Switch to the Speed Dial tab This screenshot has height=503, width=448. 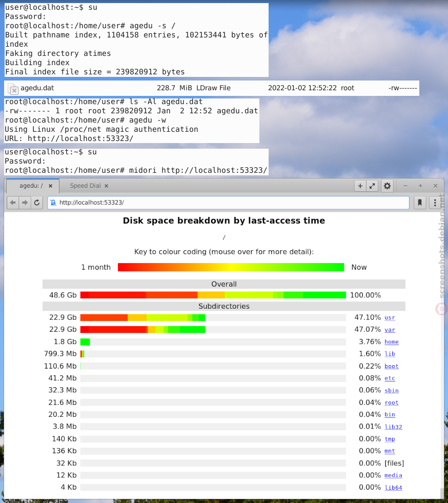click(x=86, y=186)
